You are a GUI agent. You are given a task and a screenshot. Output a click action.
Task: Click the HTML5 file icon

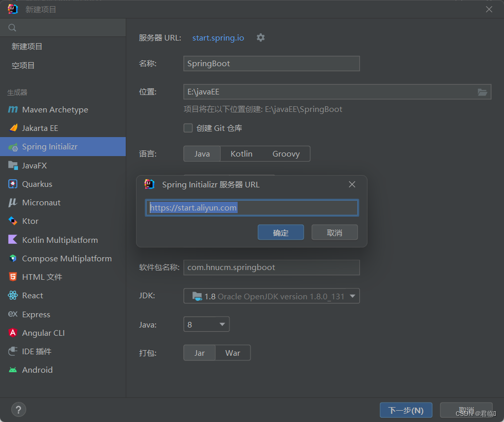13,277
